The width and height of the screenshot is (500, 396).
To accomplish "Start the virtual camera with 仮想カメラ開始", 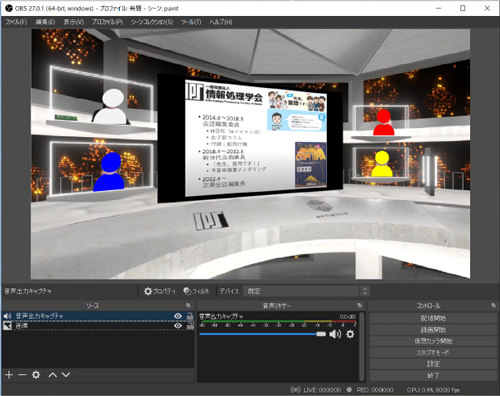I will coord(433,341).
